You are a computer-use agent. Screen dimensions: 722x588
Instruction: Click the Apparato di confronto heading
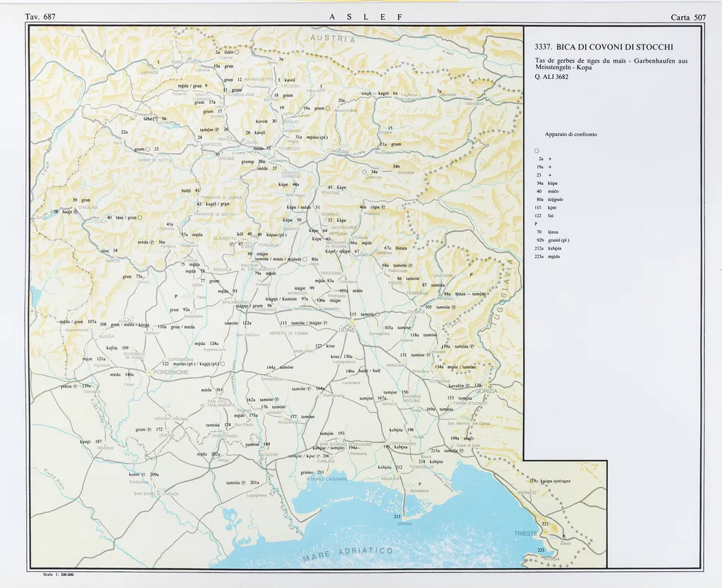[570, 134]
